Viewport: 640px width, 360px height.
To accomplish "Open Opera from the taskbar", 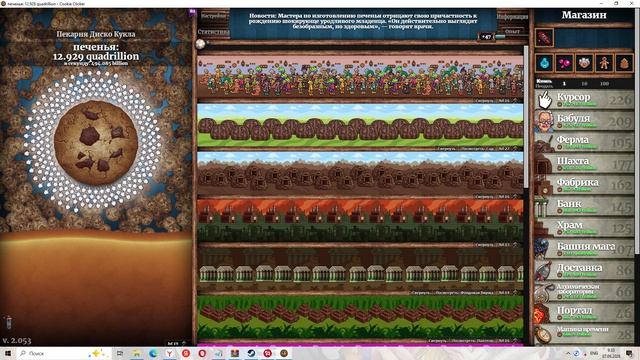I will click(x=202, y=353).
